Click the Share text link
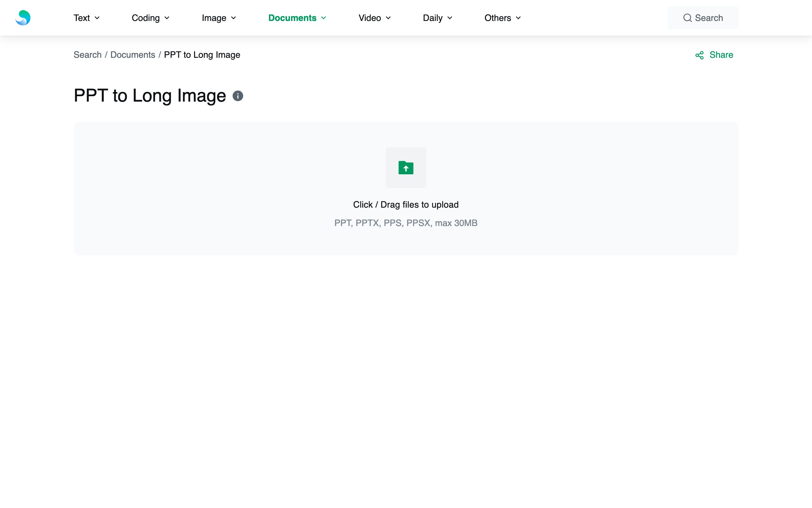The height and width of the screenshot is (508, 812). click(721, 55)
